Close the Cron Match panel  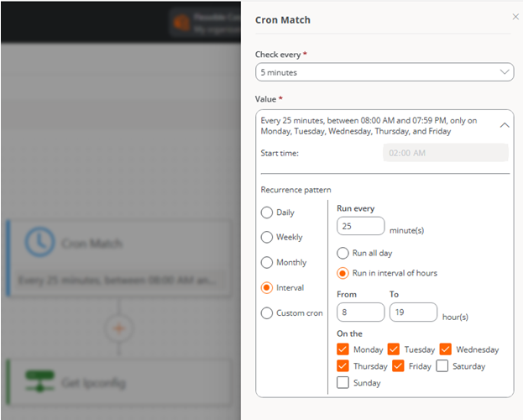click(515, 17)
